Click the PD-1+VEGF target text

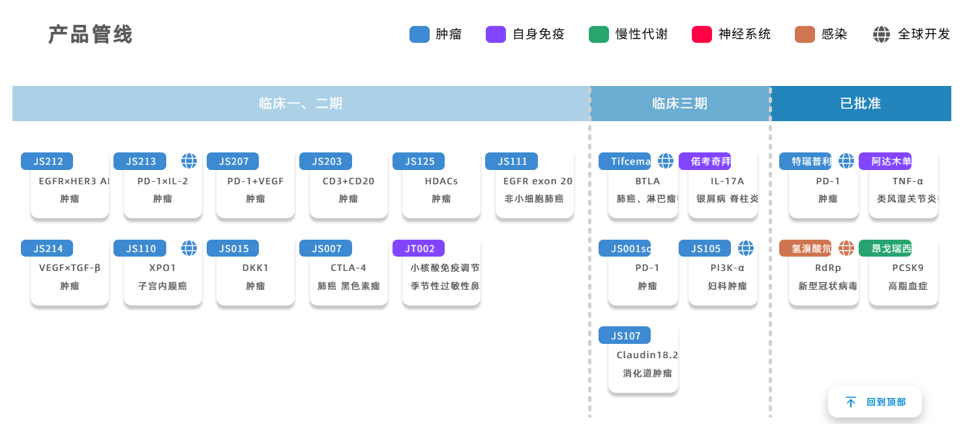pos(256,181)
